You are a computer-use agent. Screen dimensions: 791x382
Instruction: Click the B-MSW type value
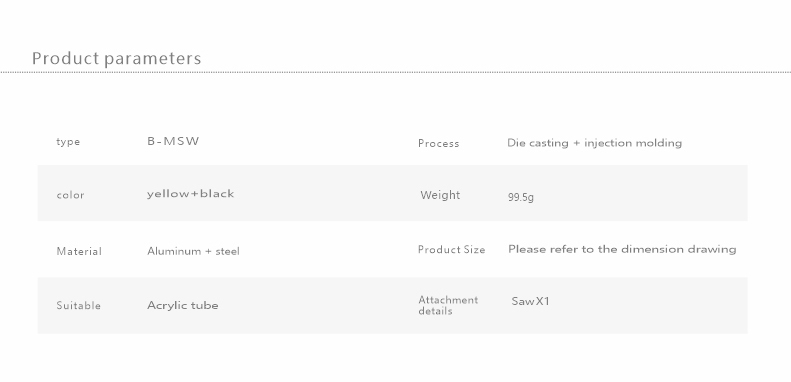pyautogui.click(x=173, y=141)
